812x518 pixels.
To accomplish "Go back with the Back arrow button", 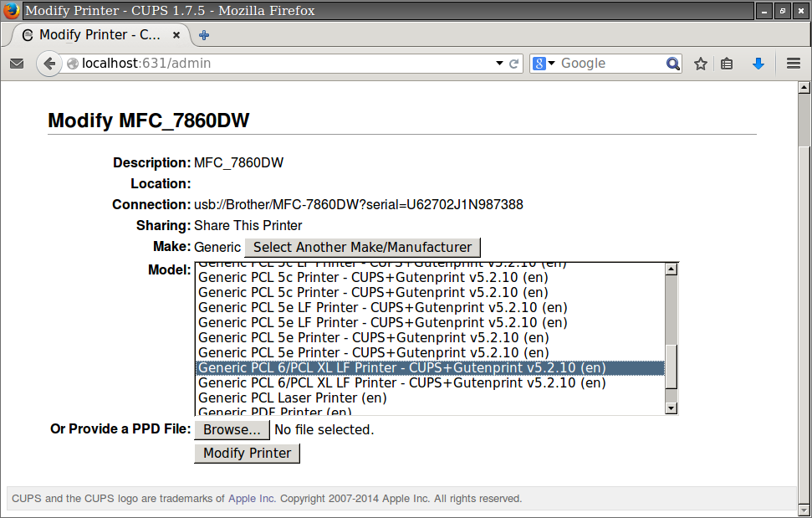I will [49, 64].
